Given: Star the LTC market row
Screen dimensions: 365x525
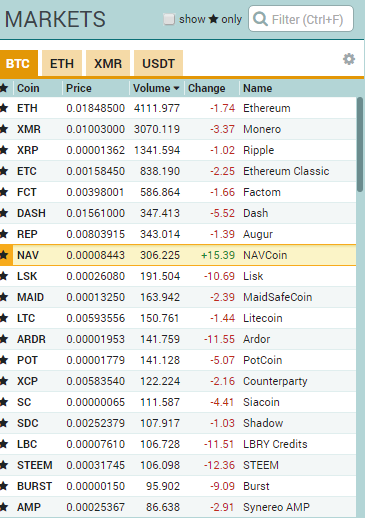Looking at the screenshot, I should (x=4, y=318).
